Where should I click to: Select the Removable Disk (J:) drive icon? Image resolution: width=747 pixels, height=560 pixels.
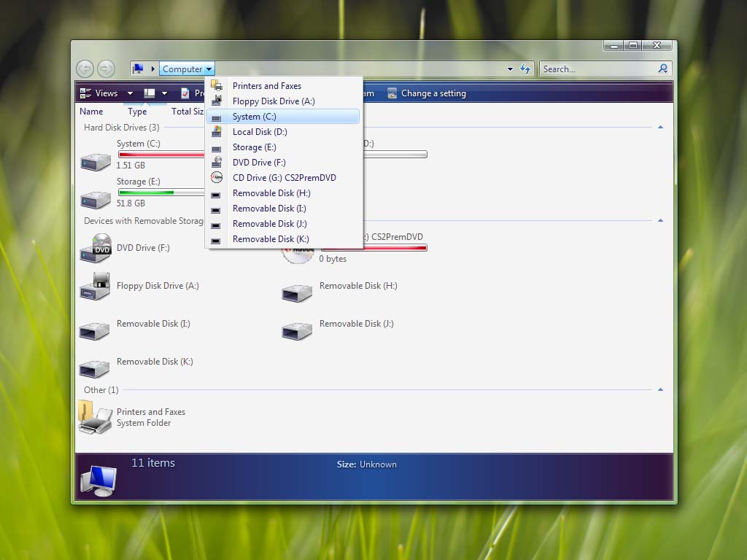click(x=297, y=331)
